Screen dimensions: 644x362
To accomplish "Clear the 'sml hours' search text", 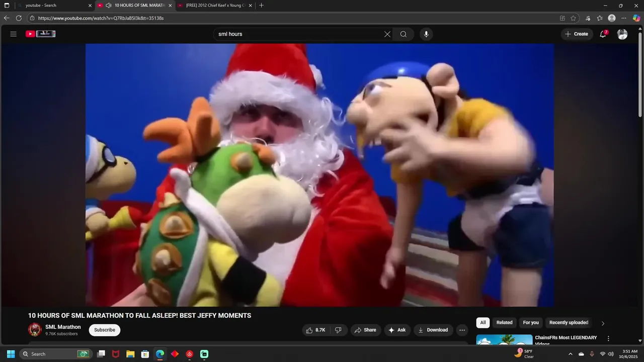I will 387,34.
